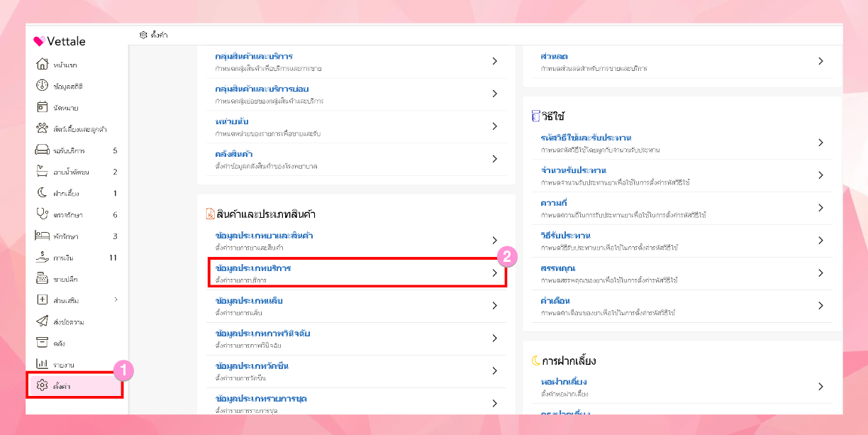Select the gear icon (ตั้งค่า) in sidebar
The height and width of the screenshot is (435, 868).
[42, 385]
